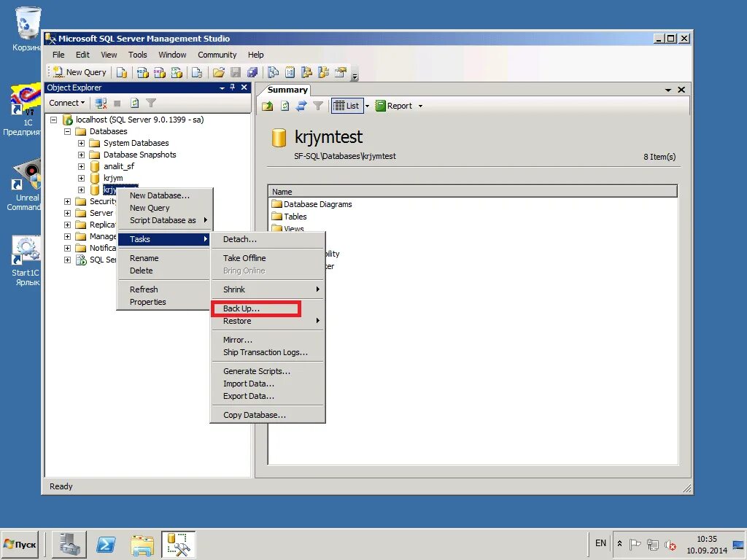Click Refresh icon in Summary toolbar

click(285, 106)
